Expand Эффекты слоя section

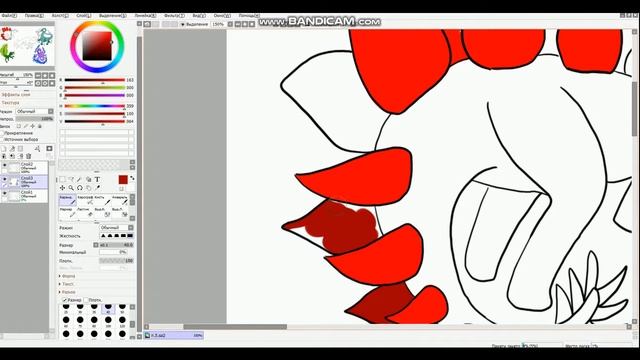pos(16,95)
